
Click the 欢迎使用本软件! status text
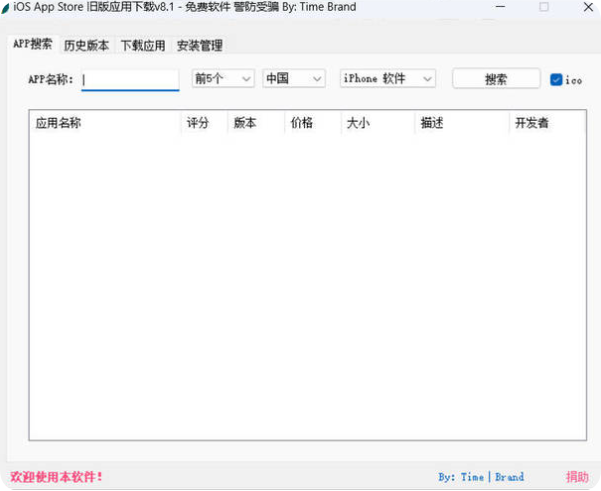click(56, 477)
